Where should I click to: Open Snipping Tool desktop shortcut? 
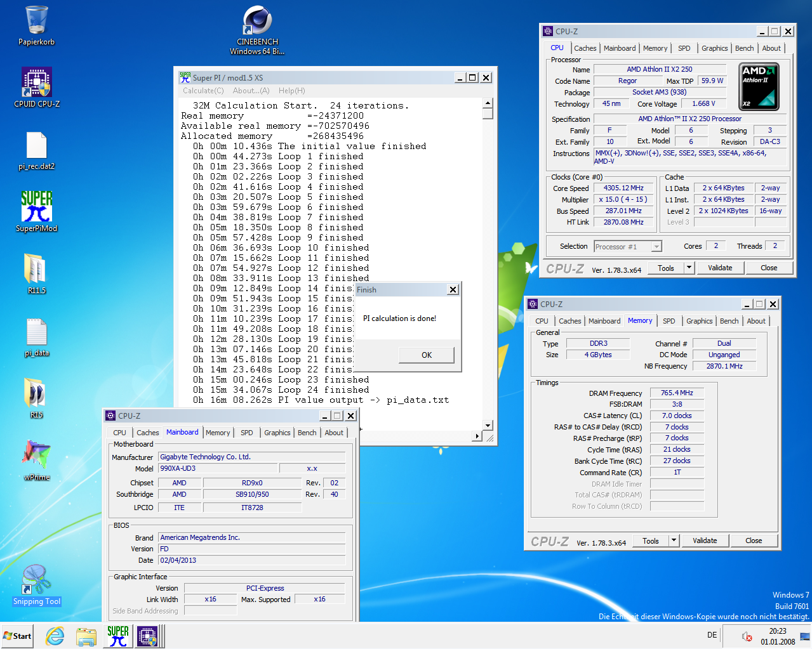pyautogui.click(x=37, y=585)
